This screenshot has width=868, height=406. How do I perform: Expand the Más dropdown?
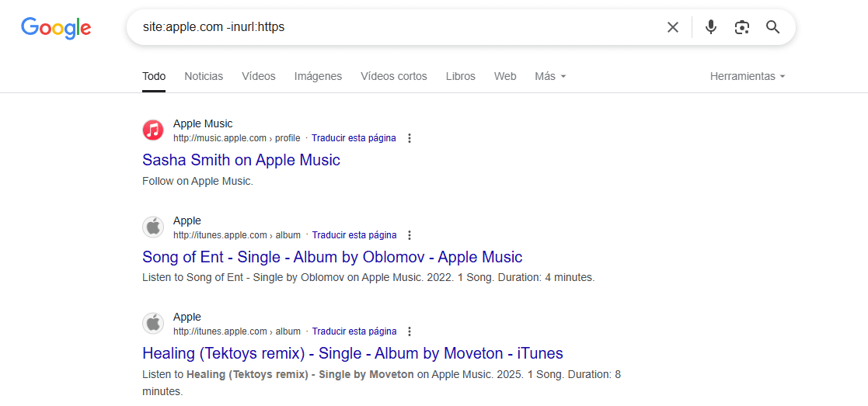(550, 76)
